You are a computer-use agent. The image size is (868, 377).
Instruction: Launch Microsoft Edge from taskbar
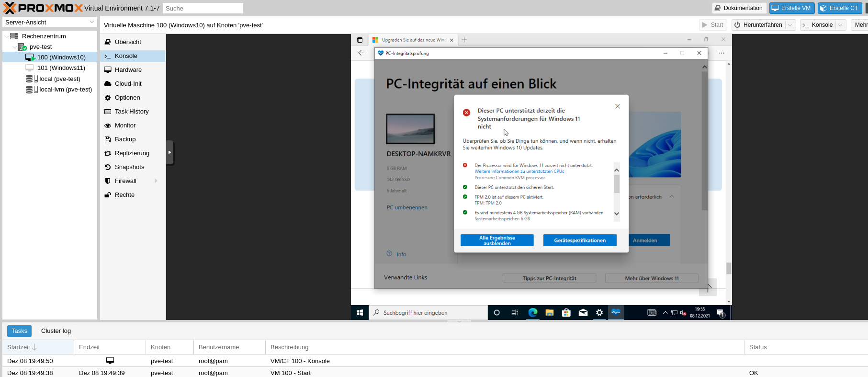(x=532, y=313)
